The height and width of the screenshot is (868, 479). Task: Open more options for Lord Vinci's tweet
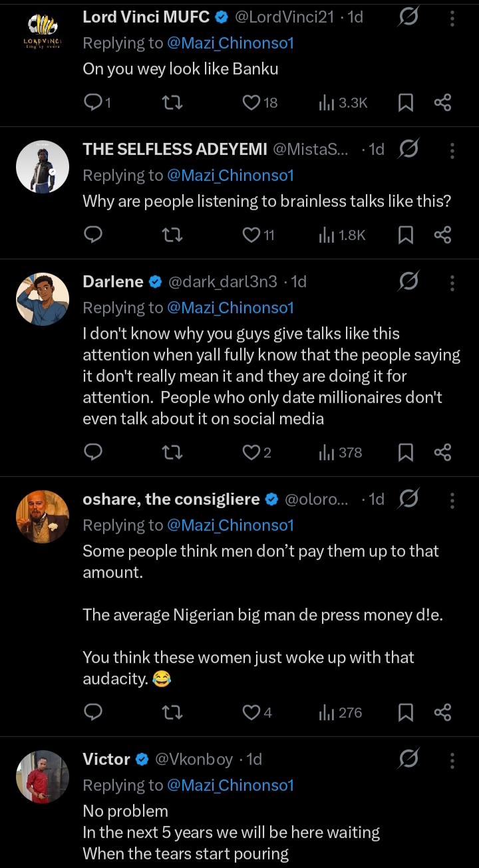click(452, 18)
